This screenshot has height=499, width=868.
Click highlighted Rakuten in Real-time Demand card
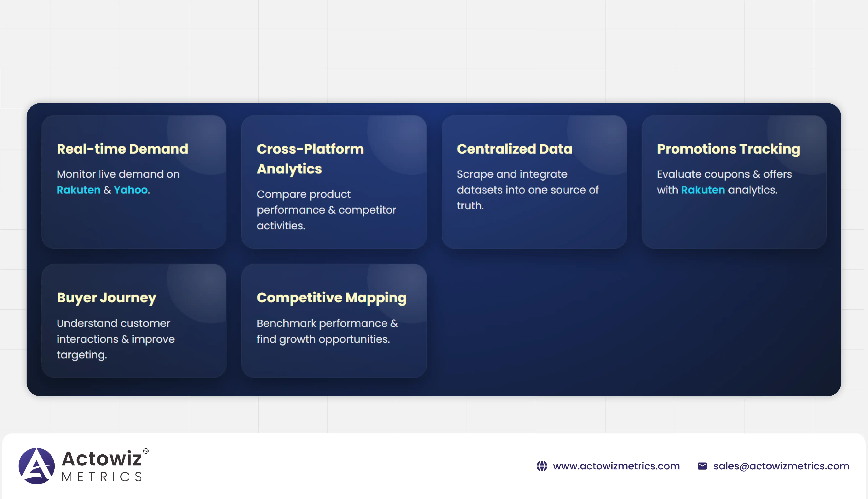click(x=78, y=190)
